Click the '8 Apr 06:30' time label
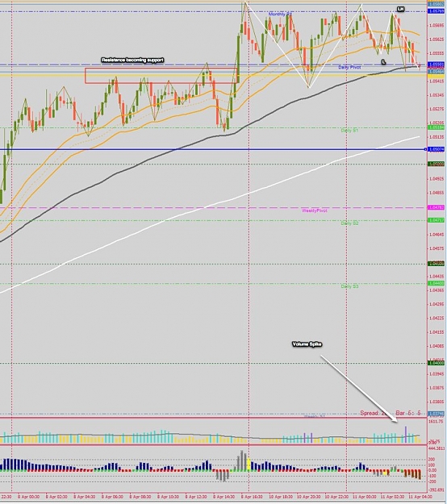 point(112,497)
